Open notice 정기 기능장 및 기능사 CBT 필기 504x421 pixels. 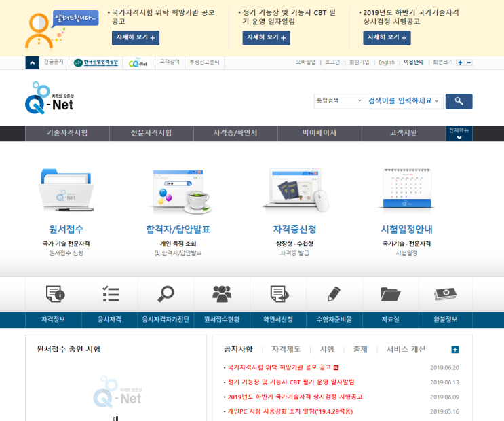click(x=291, y=382)
